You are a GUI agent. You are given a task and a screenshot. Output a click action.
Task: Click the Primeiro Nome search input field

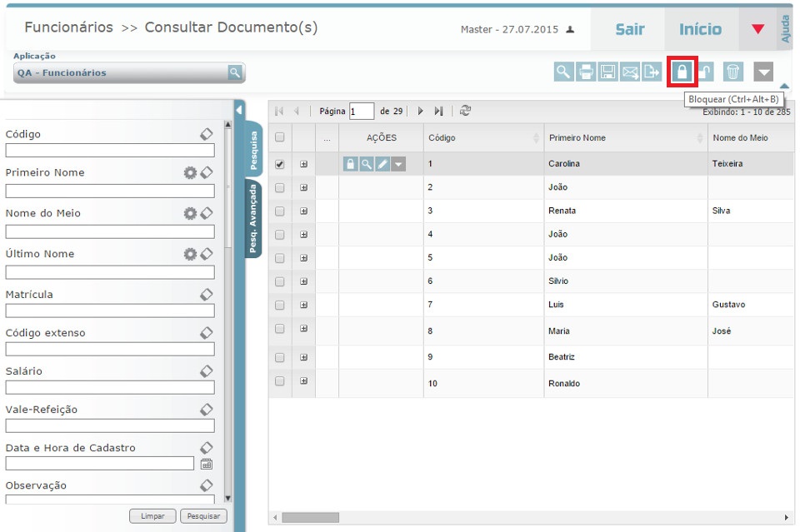(110, 191)
